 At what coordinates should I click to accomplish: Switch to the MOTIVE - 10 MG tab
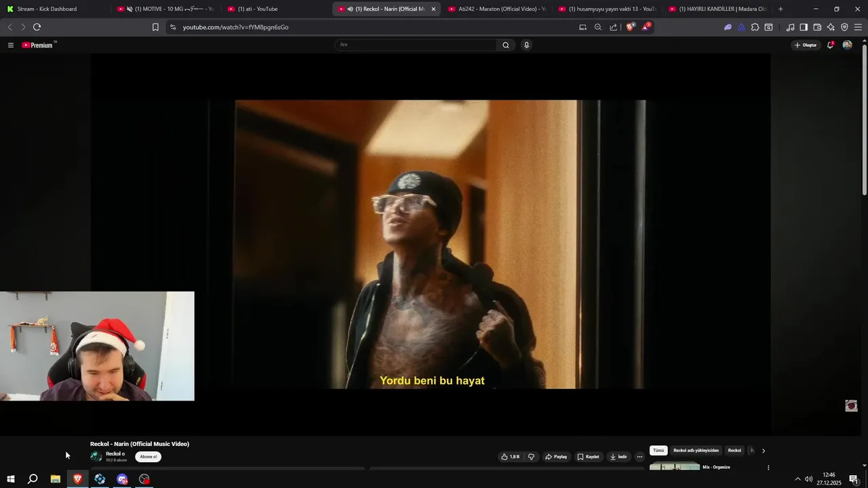pos(166,9)
